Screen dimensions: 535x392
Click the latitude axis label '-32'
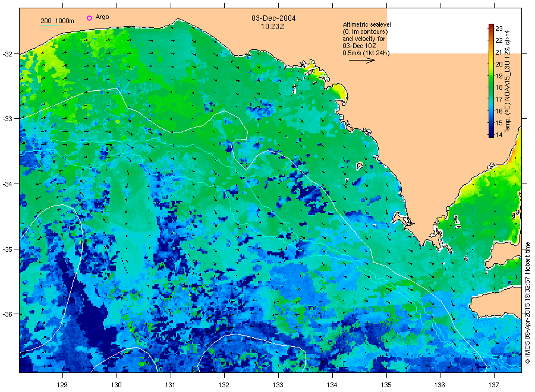click(7, 54)
